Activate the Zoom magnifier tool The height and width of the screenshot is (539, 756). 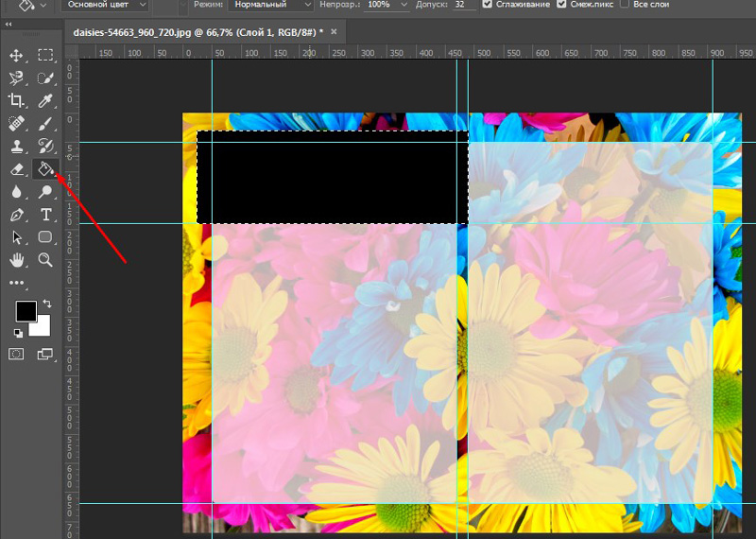coord(44,259)
